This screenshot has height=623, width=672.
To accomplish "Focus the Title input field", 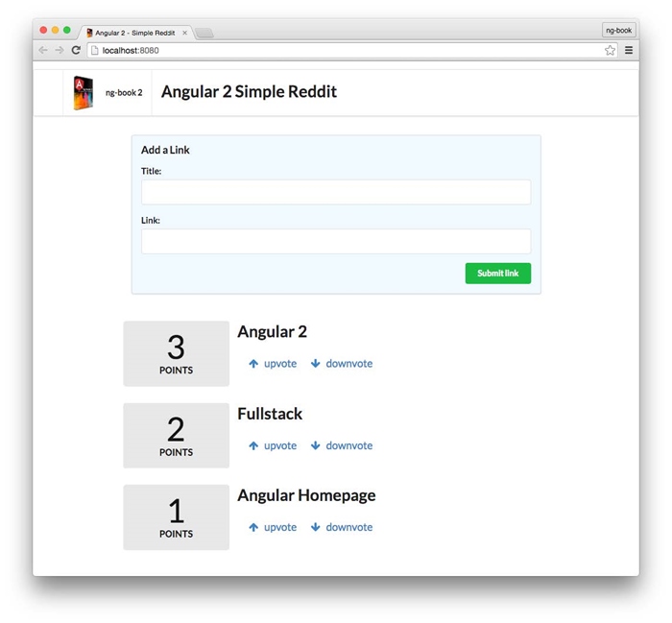I will click(x=336, y=192).
